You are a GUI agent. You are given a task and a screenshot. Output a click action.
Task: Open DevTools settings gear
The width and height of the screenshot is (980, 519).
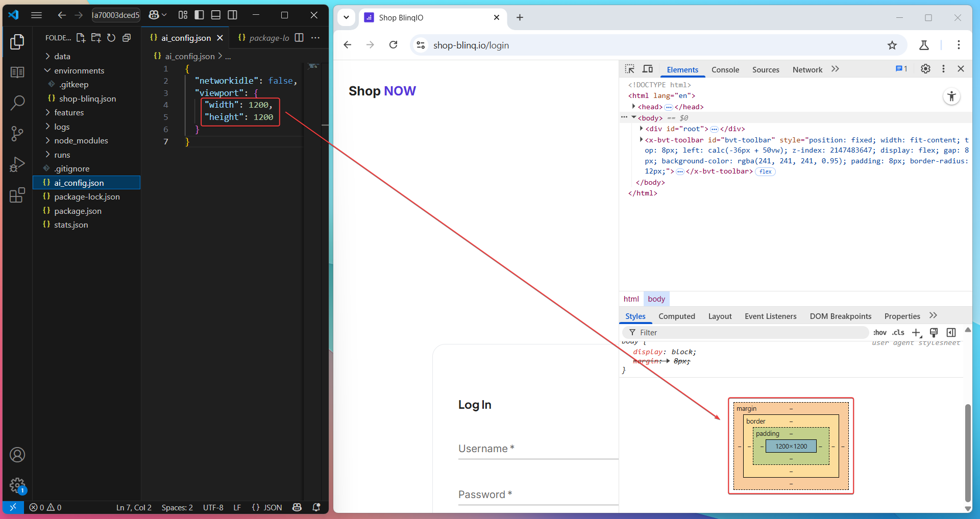[x=925, y=69]
